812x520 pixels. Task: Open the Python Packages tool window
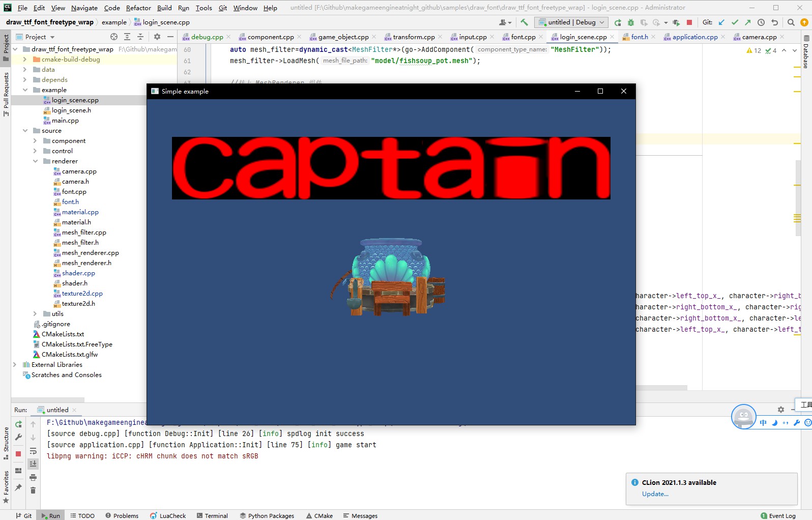click(x=267, y=515)
